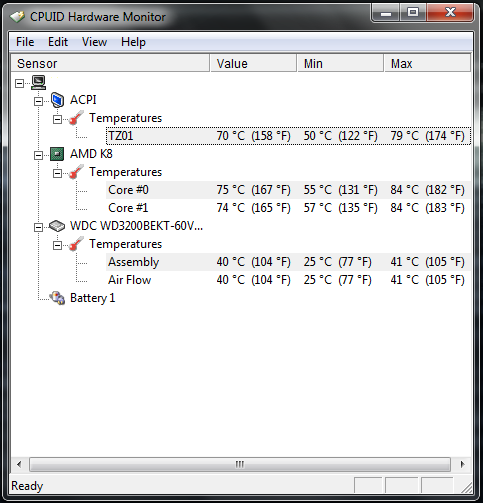Open the Help menu
This screenshot has width=483, height=503.
click(x=133, y=42)
